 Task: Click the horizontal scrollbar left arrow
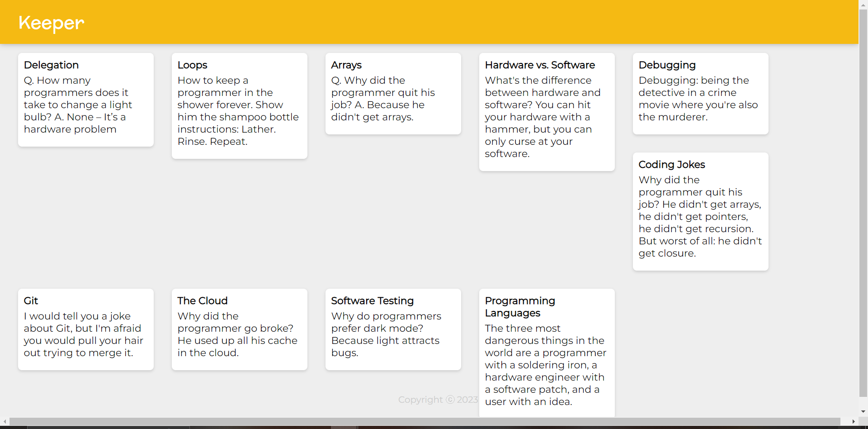point(5,421)
